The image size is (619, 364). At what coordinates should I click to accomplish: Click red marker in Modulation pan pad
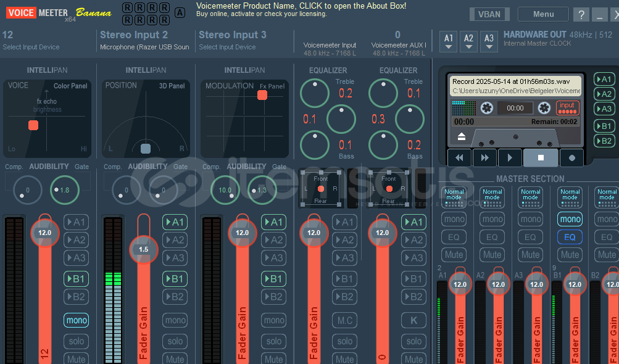point(262,95)
